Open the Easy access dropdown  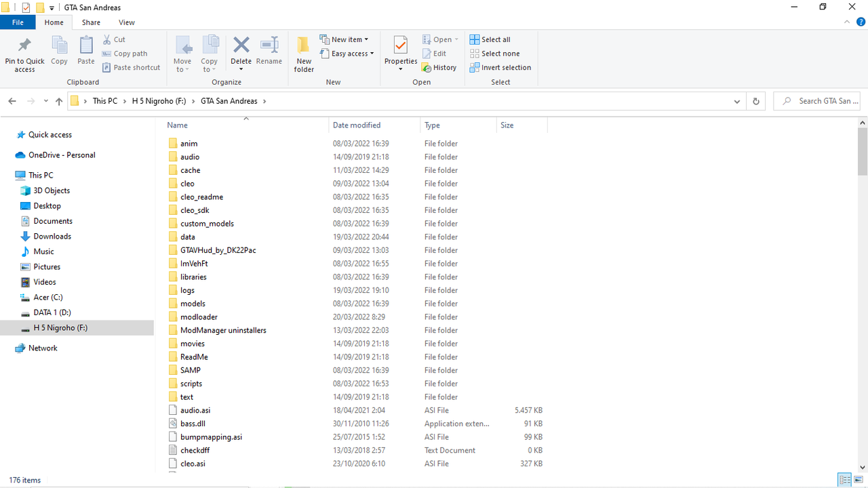[347, 54]
